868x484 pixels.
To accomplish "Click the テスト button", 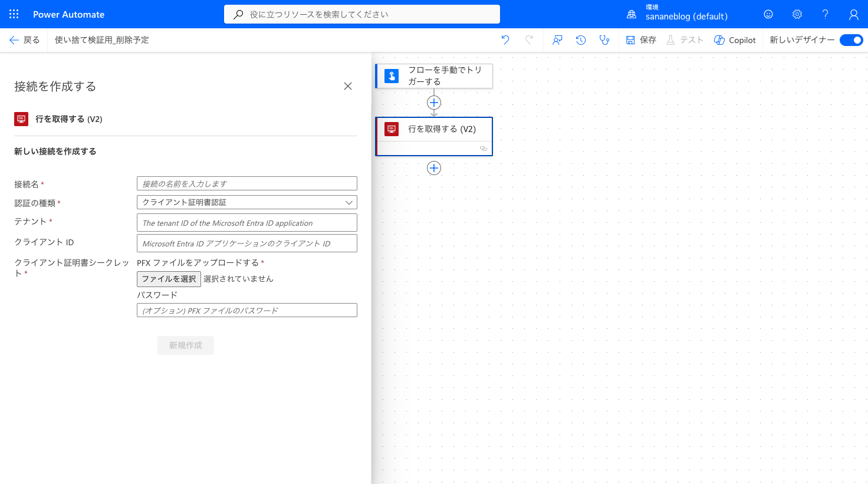I will click(685, 40).
